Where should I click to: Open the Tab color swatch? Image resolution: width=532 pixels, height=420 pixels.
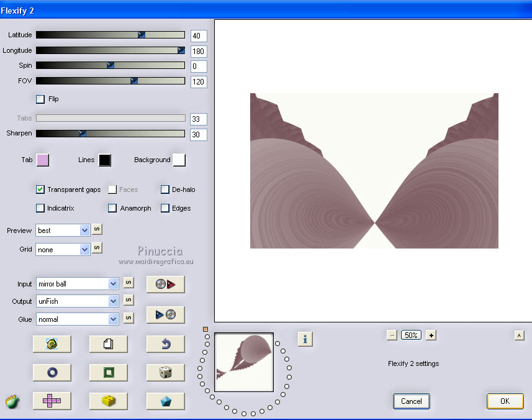tap(43, 160)
